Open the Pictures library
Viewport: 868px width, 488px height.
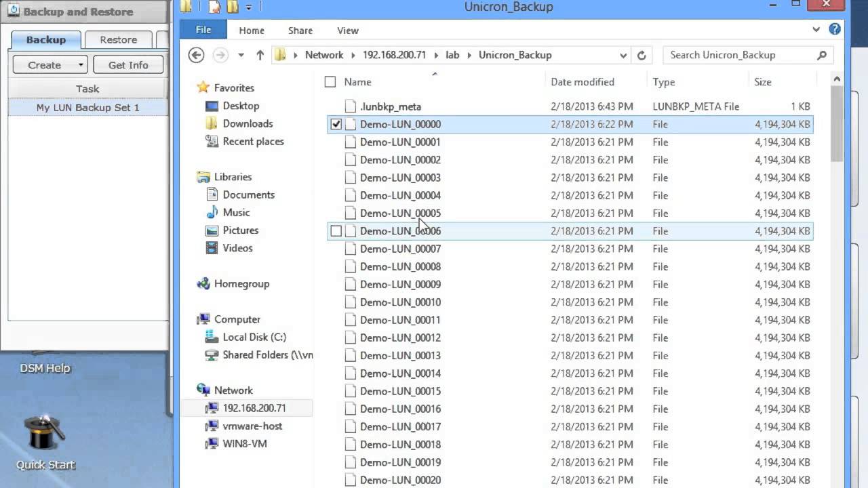tap(240, 230)
